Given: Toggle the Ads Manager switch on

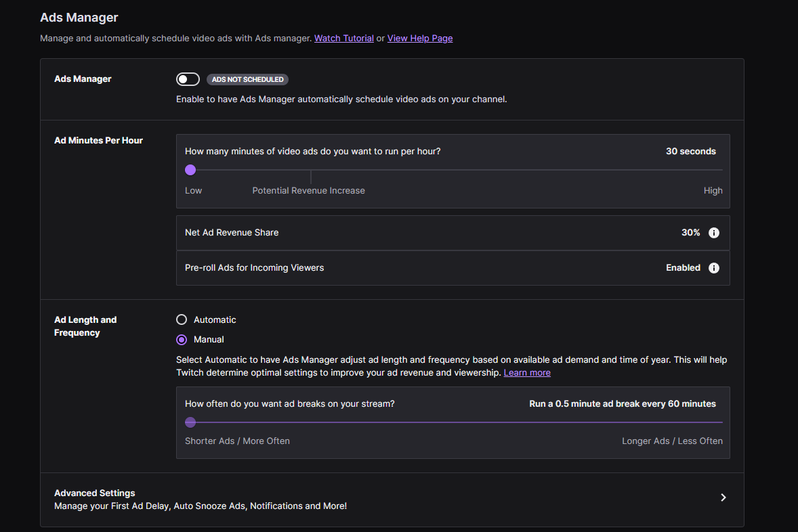Looking at the screenshot, I should point(188,79).
